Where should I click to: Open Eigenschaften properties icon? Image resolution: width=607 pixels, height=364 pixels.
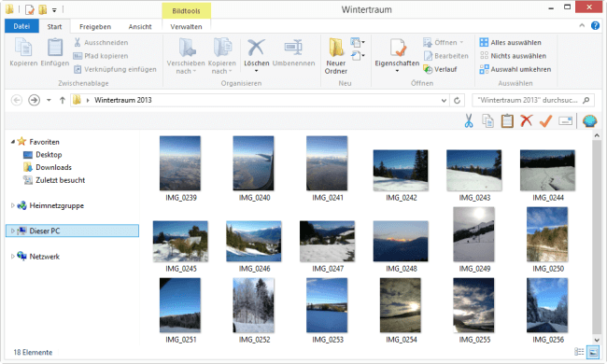(398, 48)
